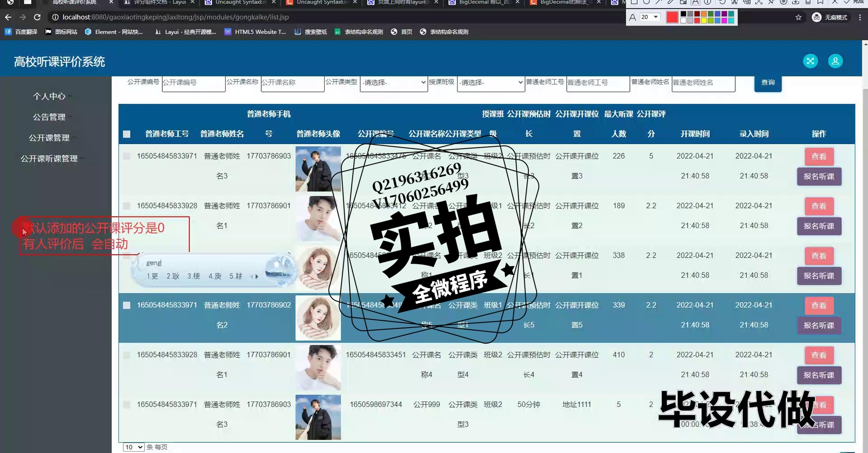Click 报名听课 for the highlighted 339 row
The image size is (868, 453).
819,326
